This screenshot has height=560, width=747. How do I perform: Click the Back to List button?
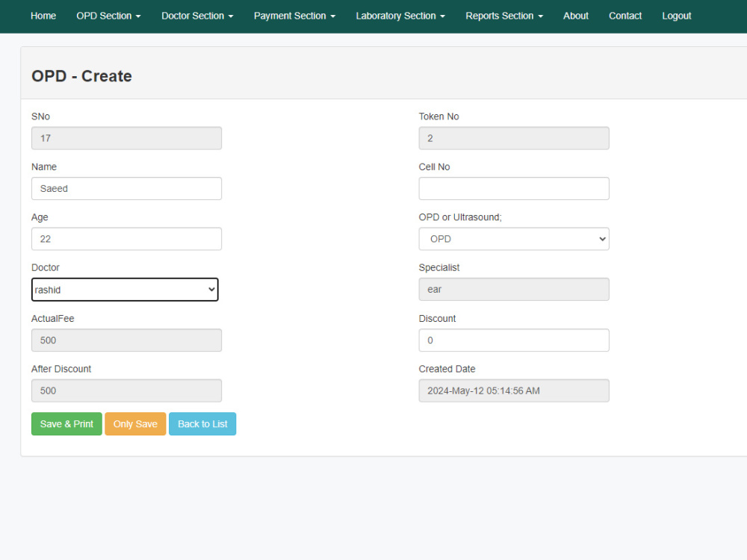pyautogui.click(x=202, y=423)
